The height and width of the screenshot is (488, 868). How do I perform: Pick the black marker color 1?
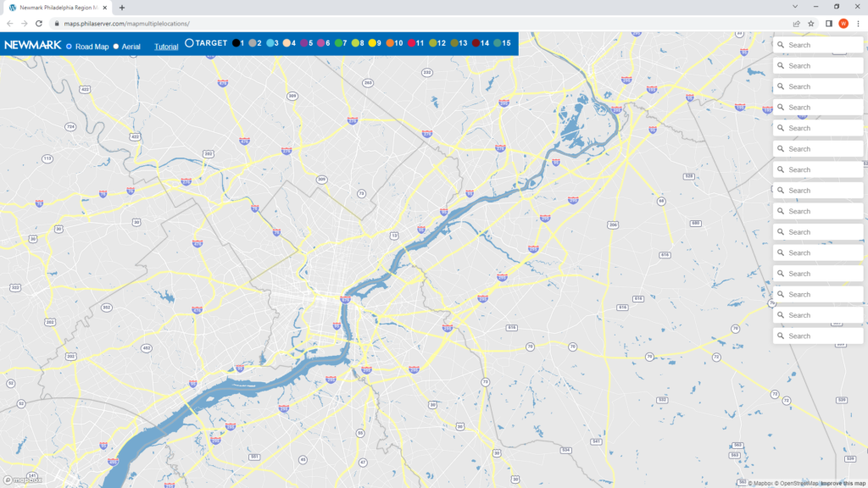tap(236, 42)
